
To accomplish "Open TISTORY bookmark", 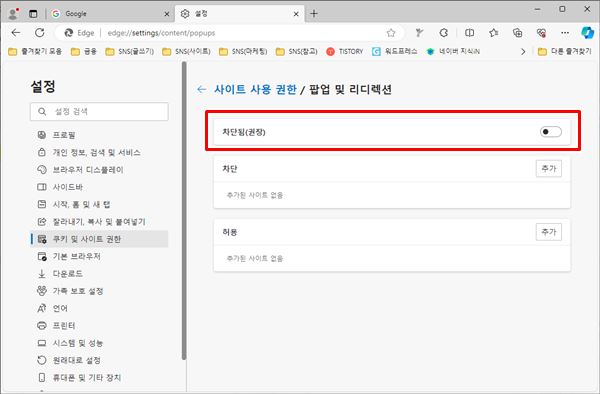I will (x=345, y=51).
